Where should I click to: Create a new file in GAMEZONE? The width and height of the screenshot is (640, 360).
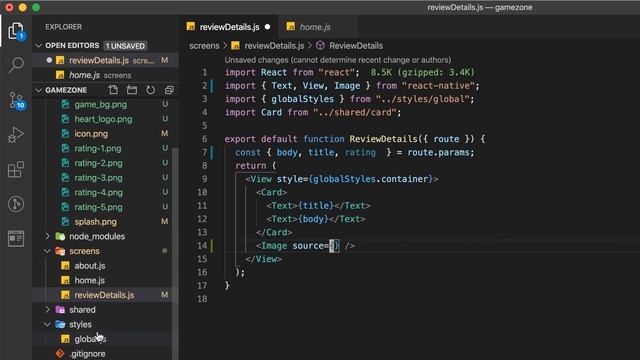(113, 90)
